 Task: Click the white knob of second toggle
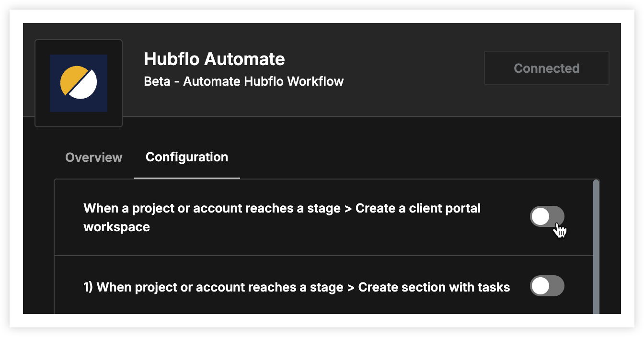[540, 286]
